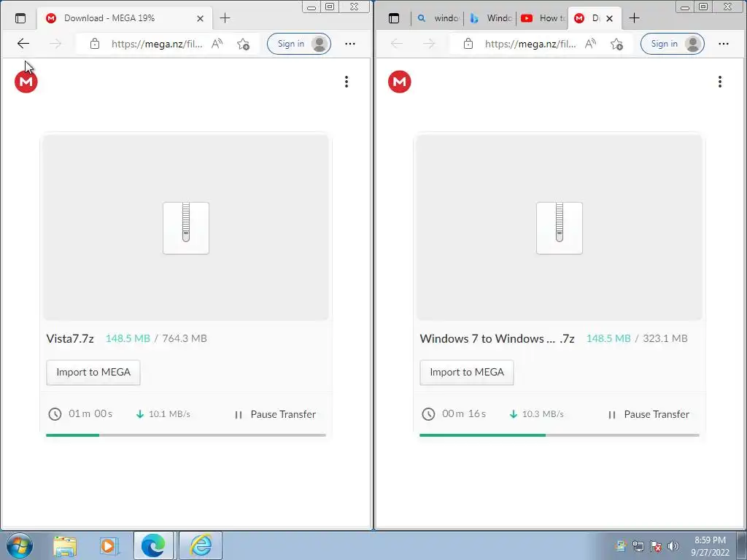
Task: Click the forward arrow in the right browser window
Action: [429, 44]
